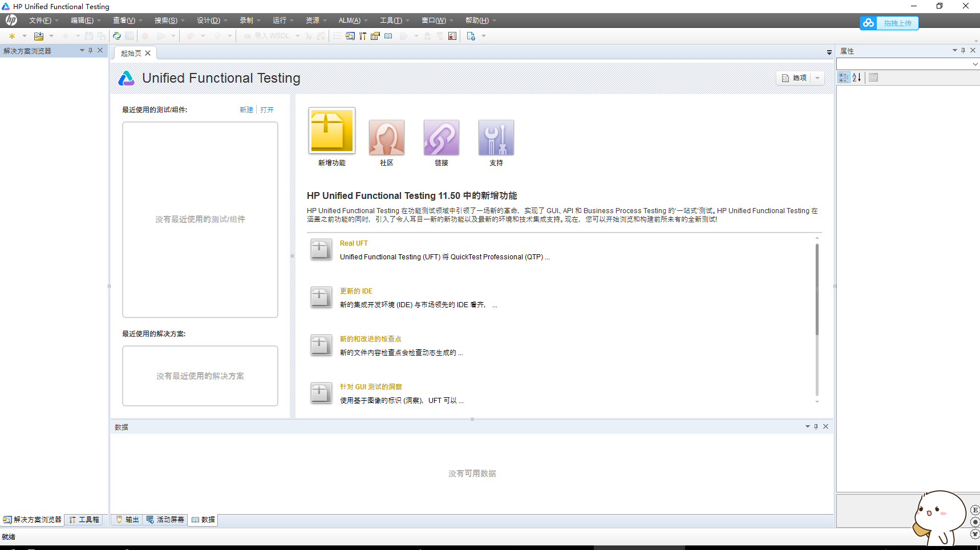
Task: Pin the 数据 panel
Action: tap(816, 426)
